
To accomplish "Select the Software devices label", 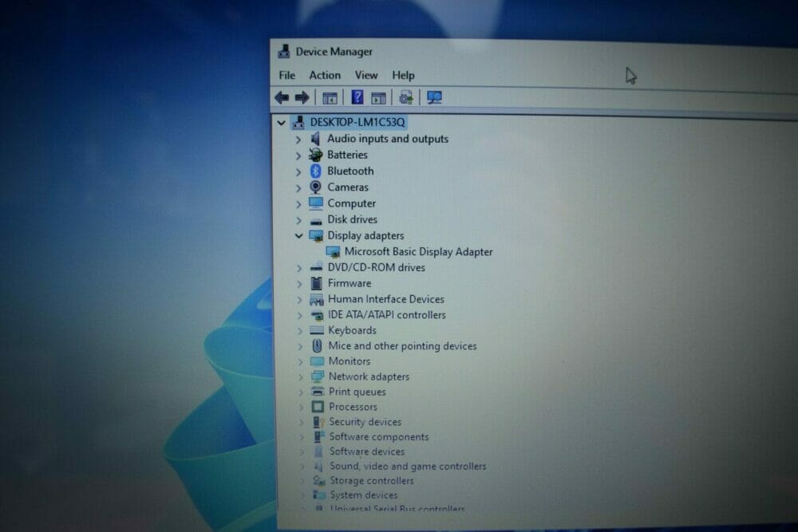I will click(x=367, y=451).
